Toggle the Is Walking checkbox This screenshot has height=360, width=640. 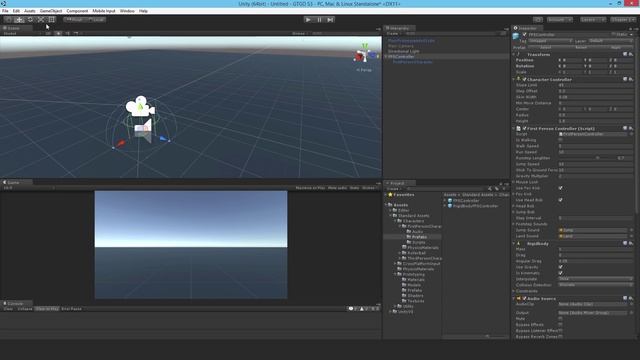(560, 140)
